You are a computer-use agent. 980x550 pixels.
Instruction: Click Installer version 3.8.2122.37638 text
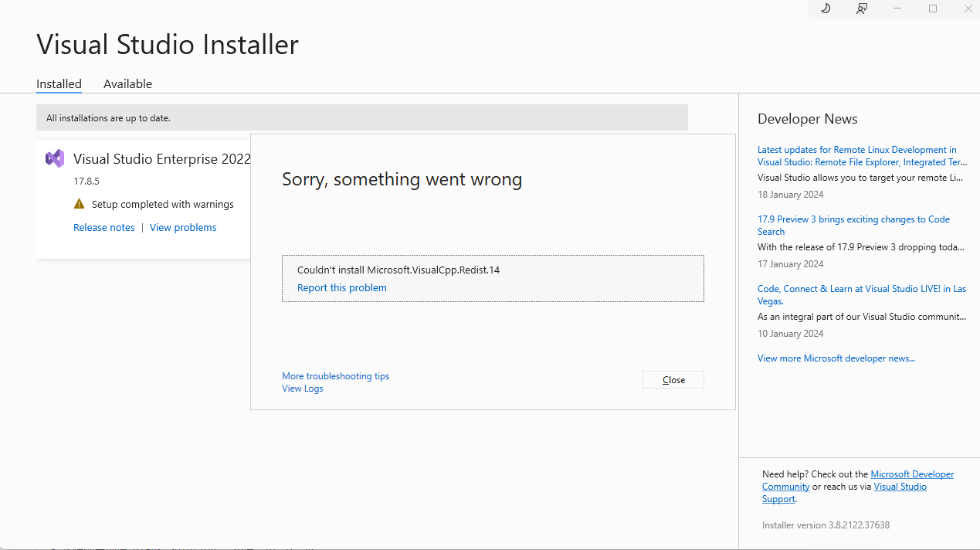pyautogui.click(x=826, y=525)
